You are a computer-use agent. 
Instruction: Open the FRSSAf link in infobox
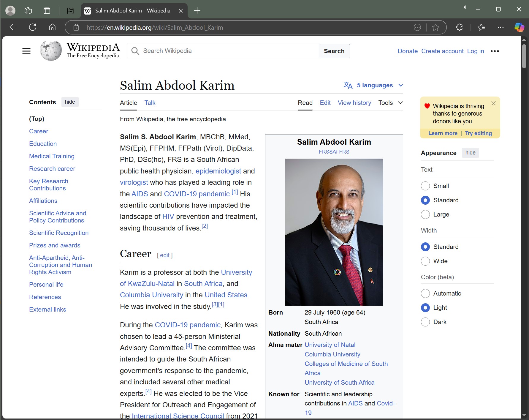[328, 152]
